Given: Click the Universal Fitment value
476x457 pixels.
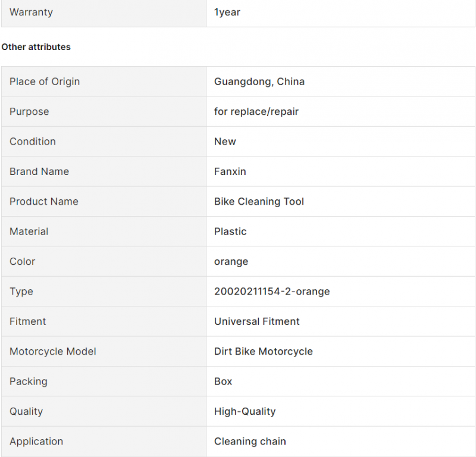Looking at the screenshot, I should [257, 321].
